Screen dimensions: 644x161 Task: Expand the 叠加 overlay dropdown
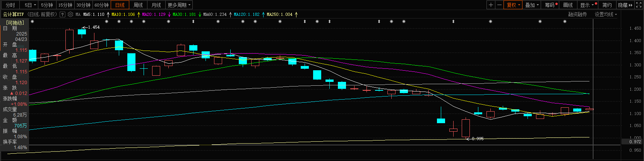(x=532, y=5)
